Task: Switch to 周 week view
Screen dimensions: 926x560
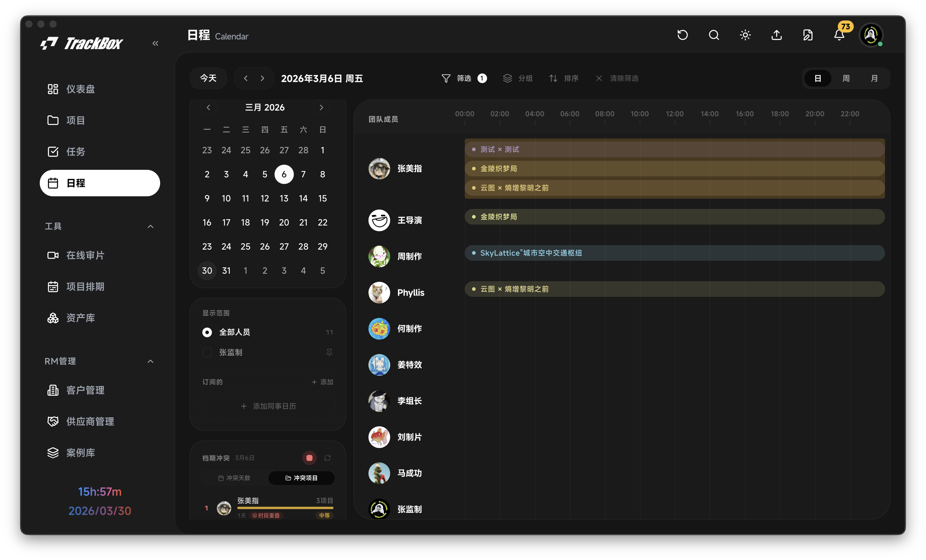Action: pos(846,78)
